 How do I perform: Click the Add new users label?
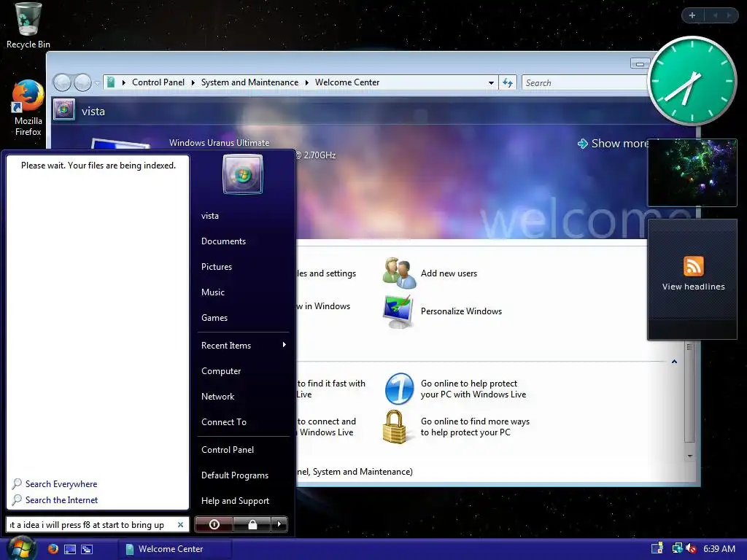coord(449,273)
